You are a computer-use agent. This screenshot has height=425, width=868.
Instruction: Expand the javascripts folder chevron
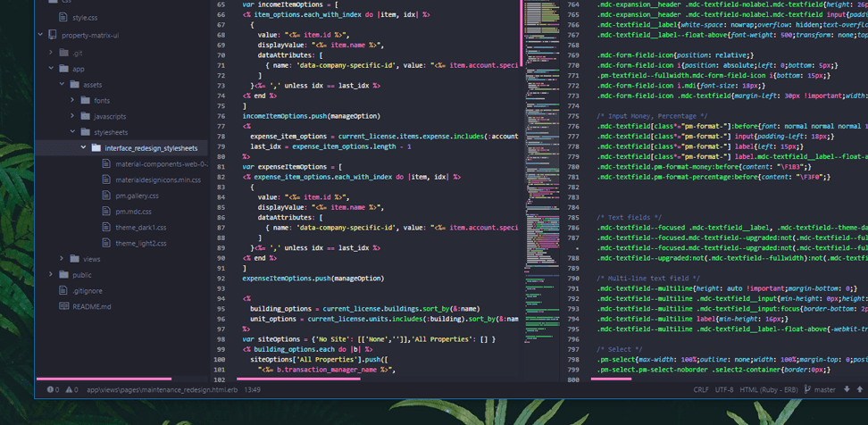click(72, 116)
